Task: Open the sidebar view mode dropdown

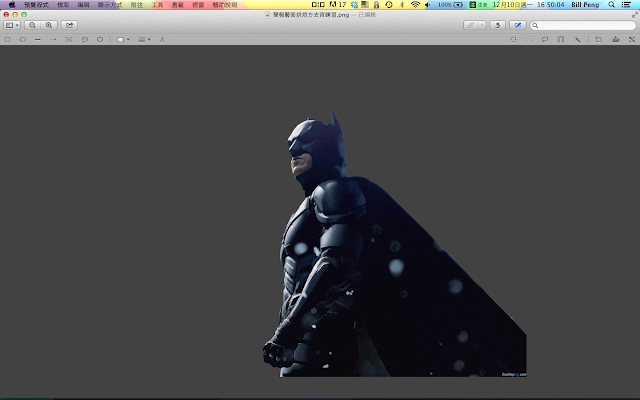Action: 12,25
